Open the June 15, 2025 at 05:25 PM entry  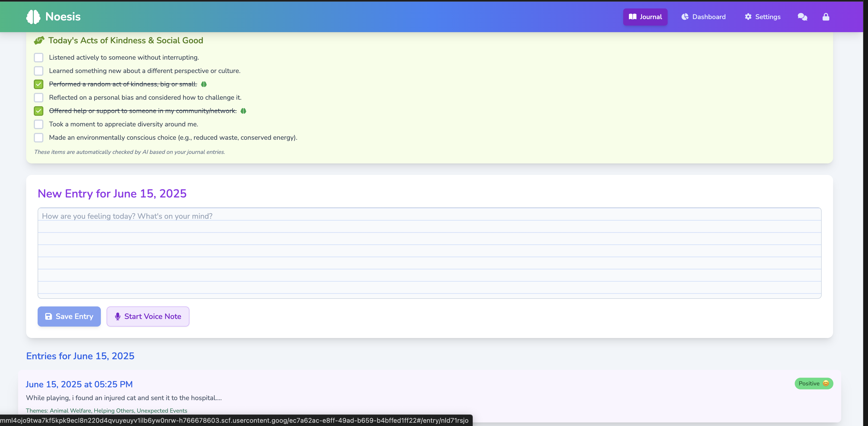(79, 384)
